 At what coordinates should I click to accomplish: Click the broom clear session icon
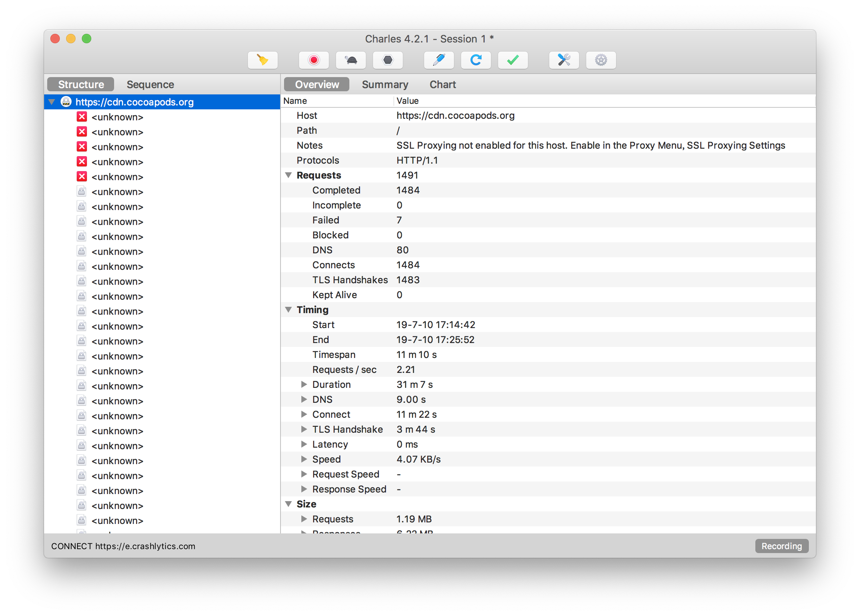(263, 60)
